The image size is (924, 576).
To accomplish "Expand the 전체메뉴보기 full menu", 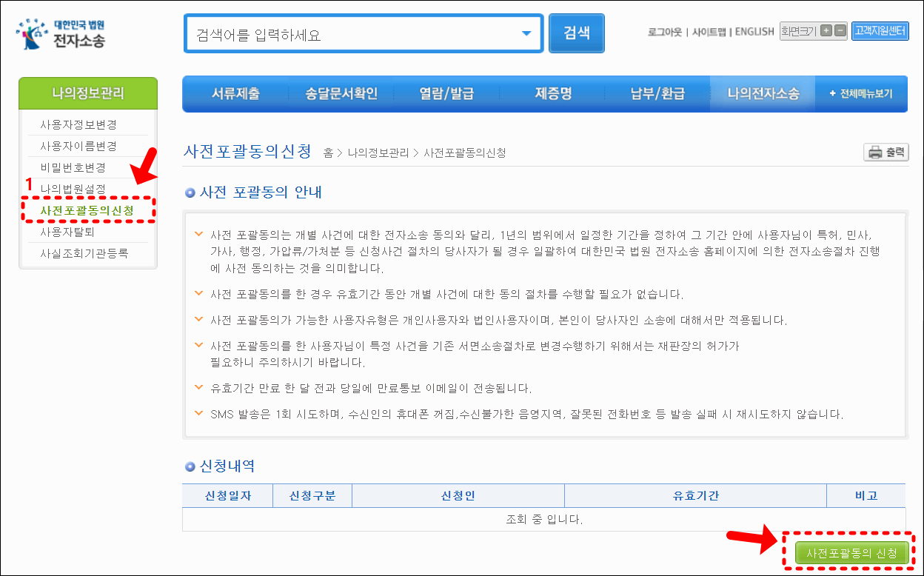I will [861, 94].
